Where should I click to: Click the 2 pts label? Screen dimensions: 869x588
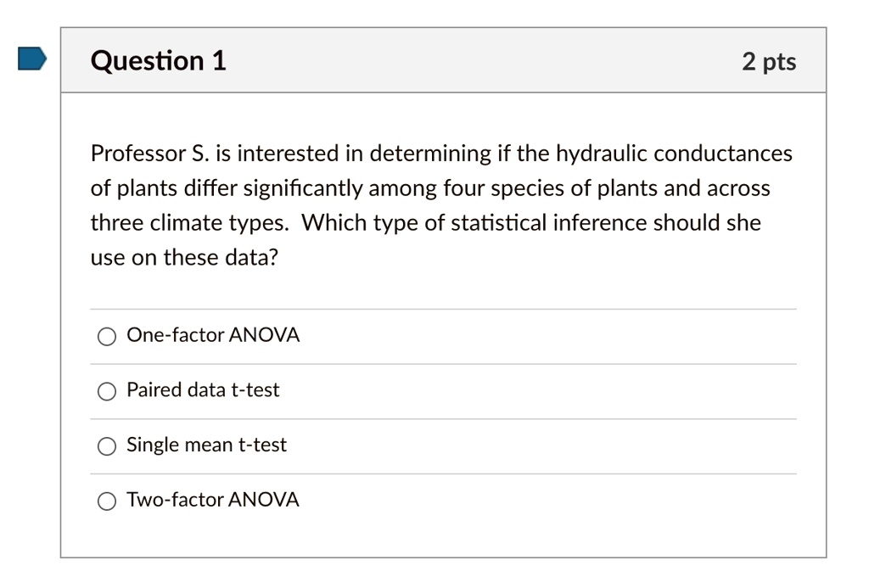pos(770,60)
